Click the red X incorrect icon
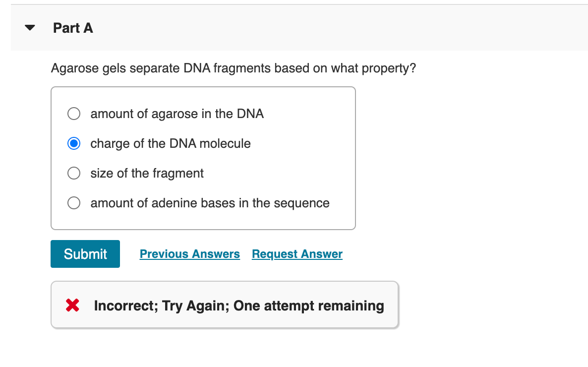 73,306
